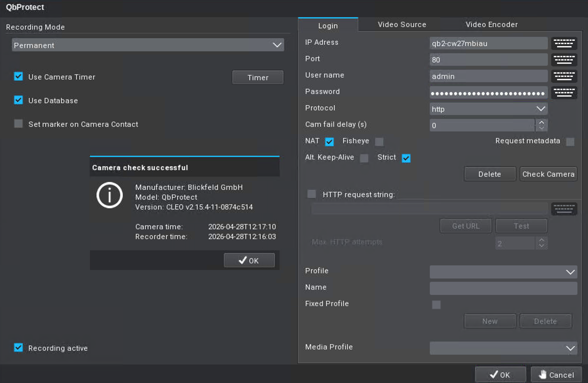Click the Version CLEO v2.15.4-11-0874c514 text
Viewport: 588px width, 383px height.
194,207
